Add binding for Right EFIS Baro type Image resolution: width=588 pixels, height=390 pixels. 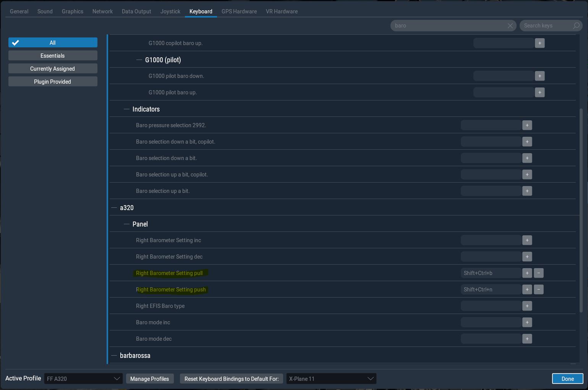click(527, 306)
